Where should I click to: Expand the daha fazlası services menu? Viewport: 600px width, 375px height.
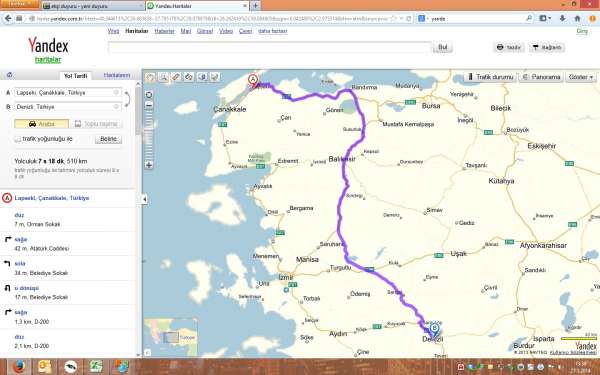[x=272, y=31]
